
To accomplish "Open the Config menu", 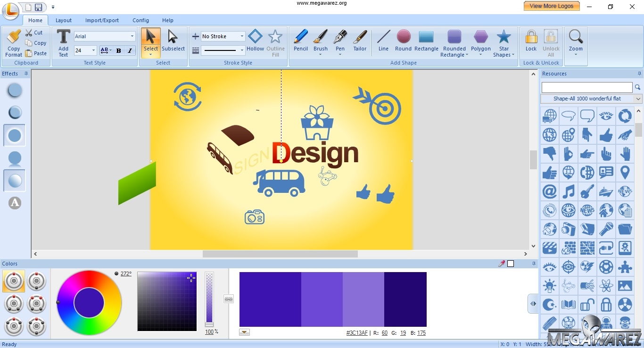I will [140, 20].
